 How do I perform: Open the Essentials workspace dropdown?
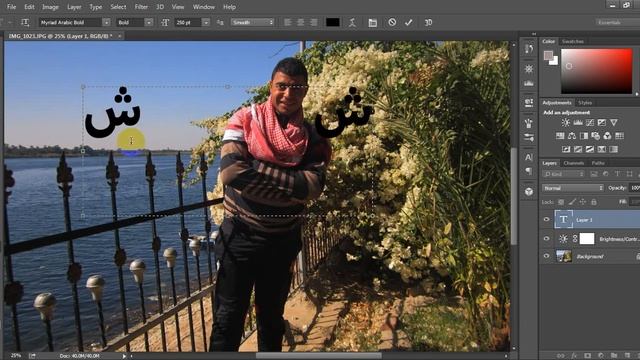tap(617, 22)
